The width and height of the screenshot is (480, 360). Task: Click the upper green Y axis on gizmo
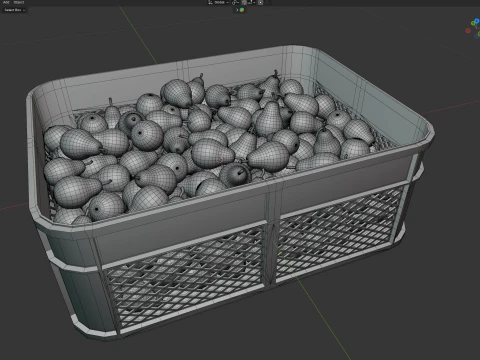(473, 23)
